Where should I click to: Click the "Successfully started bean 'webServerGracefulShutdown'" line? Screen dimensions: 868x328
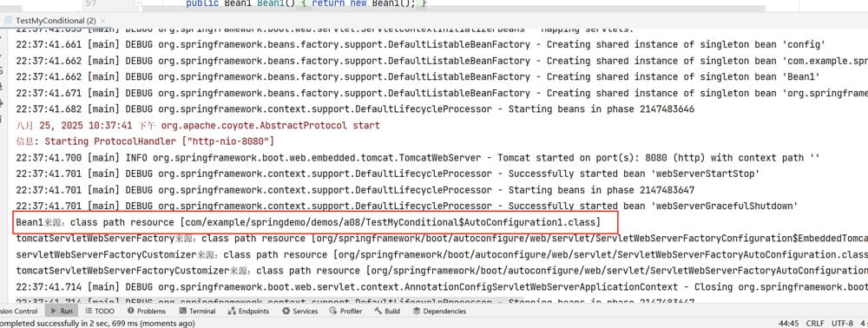pos(406,206)
